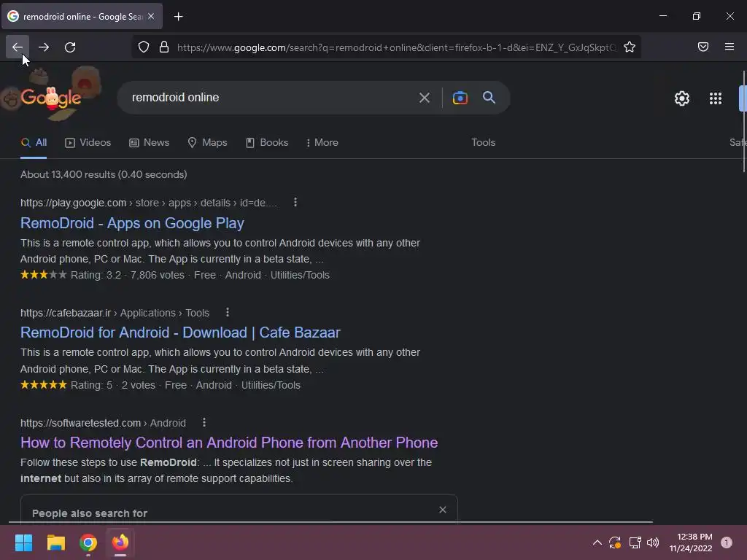Search by image with camera icon
The width and height of the screenshot is (747, 560).
click(460, 98)
